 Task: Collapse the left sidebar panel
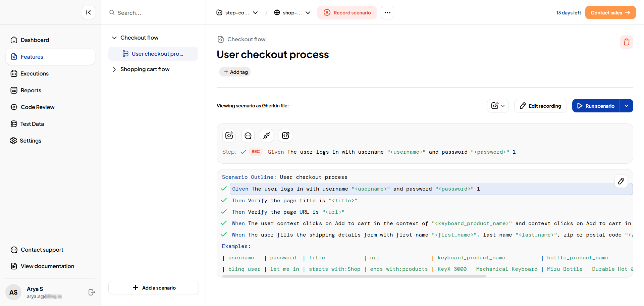pos(89,13)
